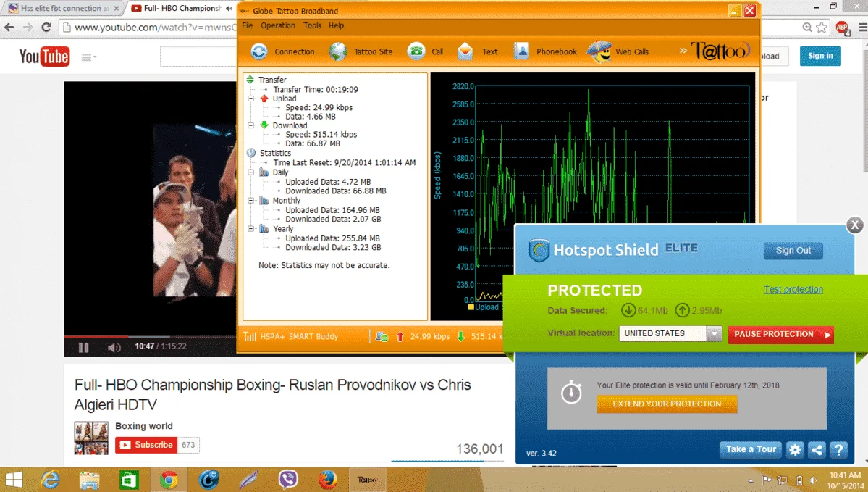
Task: Click the network connection status icon
Action: [382, 336]
